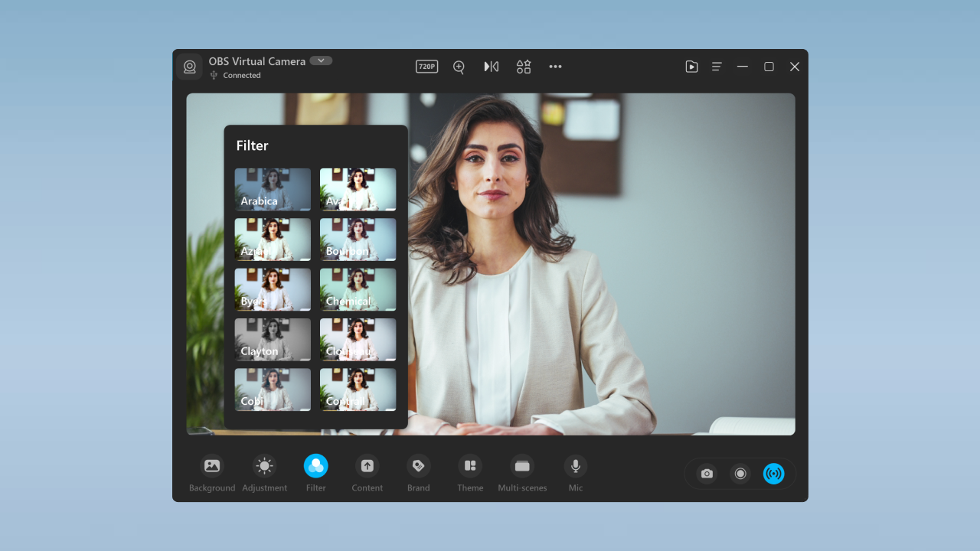This screenshot has width=980, height=551.
Task: Click the zoom-in magnifier icon
Action: click(459, 67)
